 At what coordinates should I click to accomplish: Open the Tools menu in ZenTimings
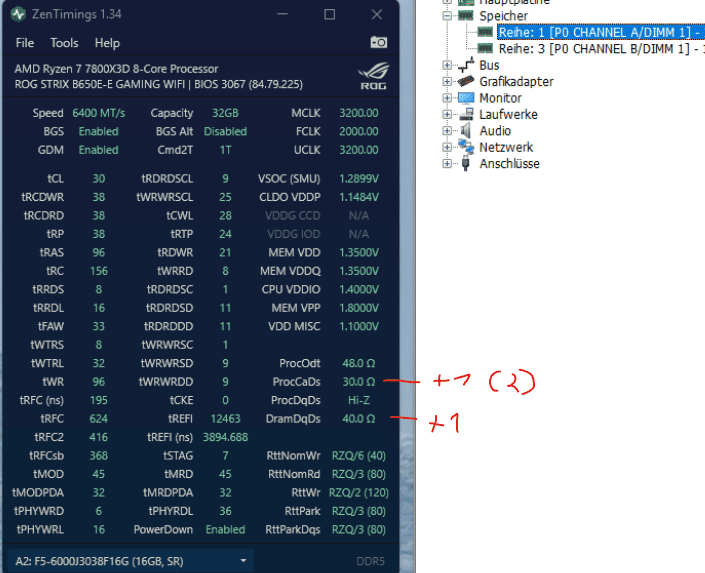click(64, 43)
